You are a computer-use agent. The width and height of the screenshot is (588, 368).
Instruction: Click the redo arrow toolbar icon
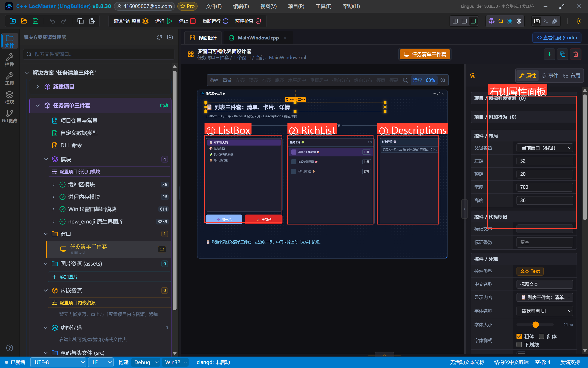(64, 21)
